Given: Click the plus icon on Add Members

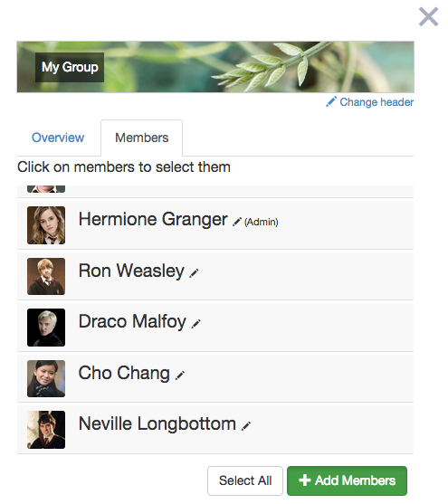Looking at the screenshot, I should click(305, 480).
